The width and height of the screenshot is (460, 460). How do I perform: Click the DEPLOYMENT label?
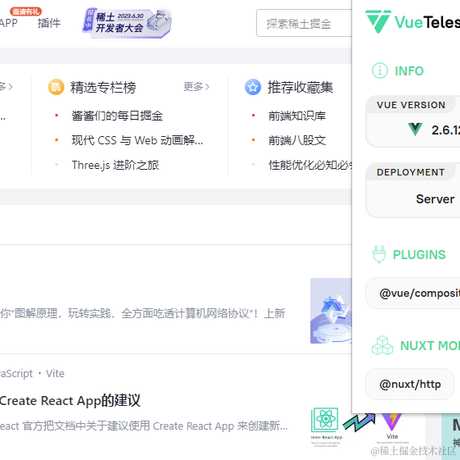pos(411,172)
